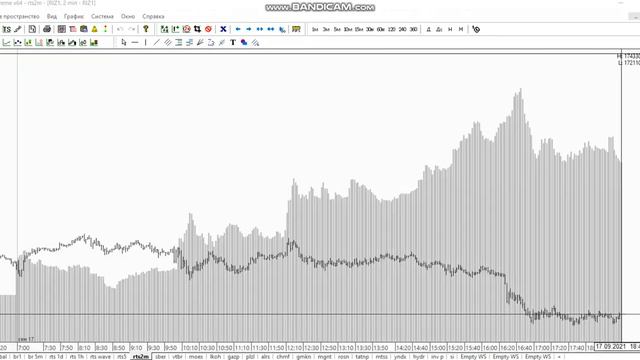Screen dimensions: 640x360
Task: Click the undo arrow icon
Action: tap(120, 29)
